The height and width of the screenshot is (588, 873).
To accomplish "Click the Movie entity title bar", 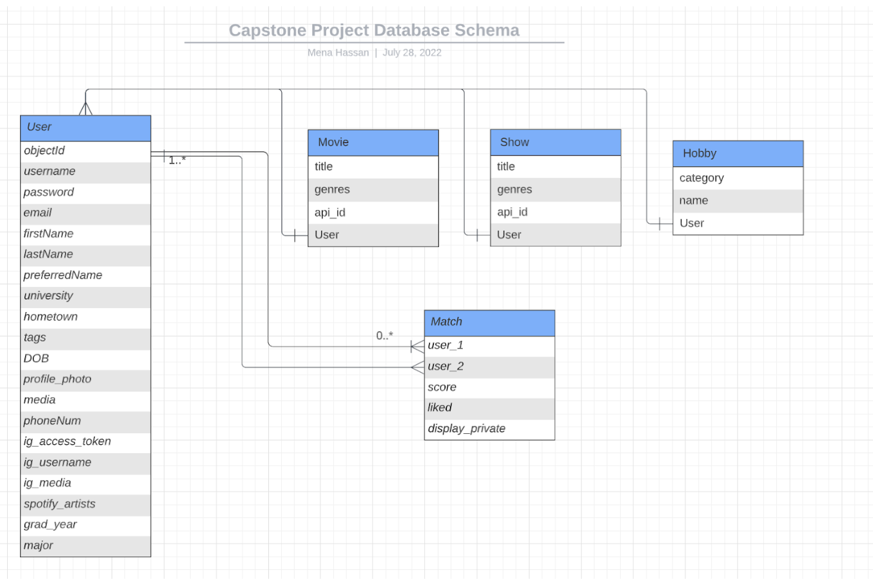I will [373, 142].
